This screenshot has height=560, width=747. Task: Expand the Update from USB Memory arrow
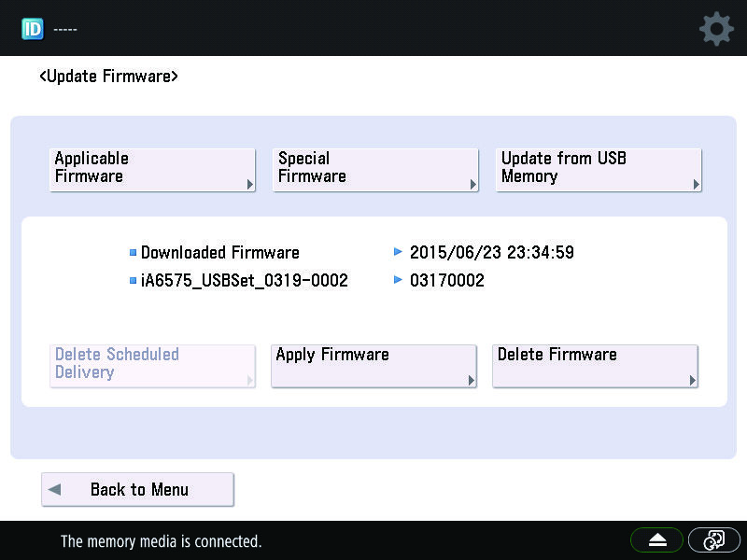point(696,184)
